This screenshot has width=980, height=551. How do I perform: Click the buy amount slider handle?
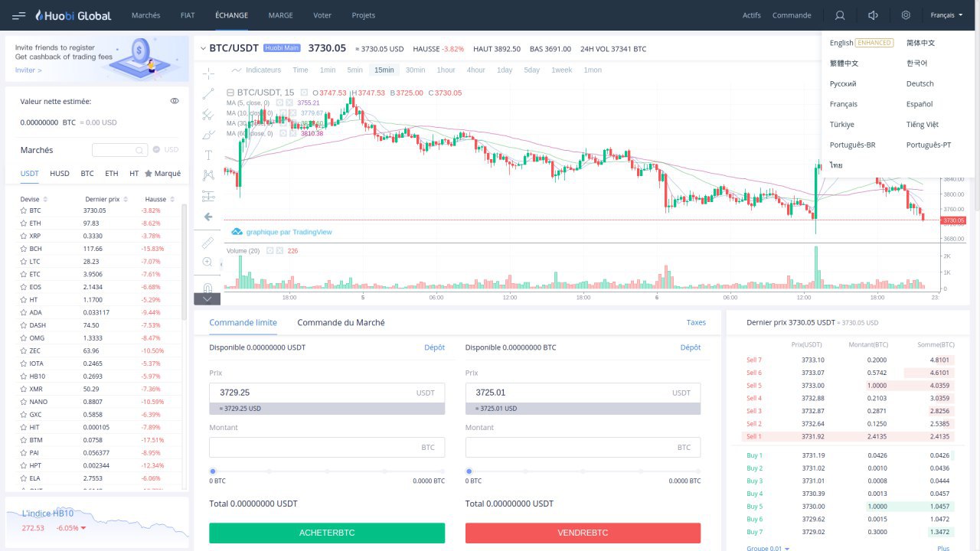point(213,471)
